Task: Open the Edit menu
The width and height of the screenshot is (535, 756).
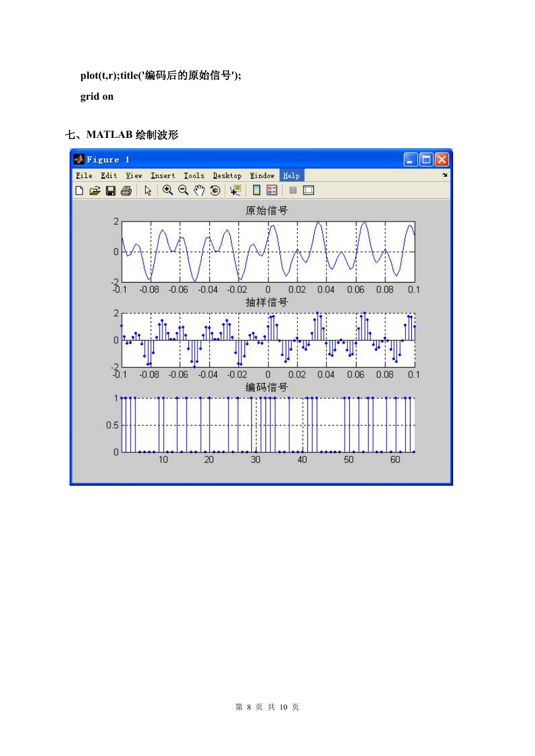Action: click(109, 175)
